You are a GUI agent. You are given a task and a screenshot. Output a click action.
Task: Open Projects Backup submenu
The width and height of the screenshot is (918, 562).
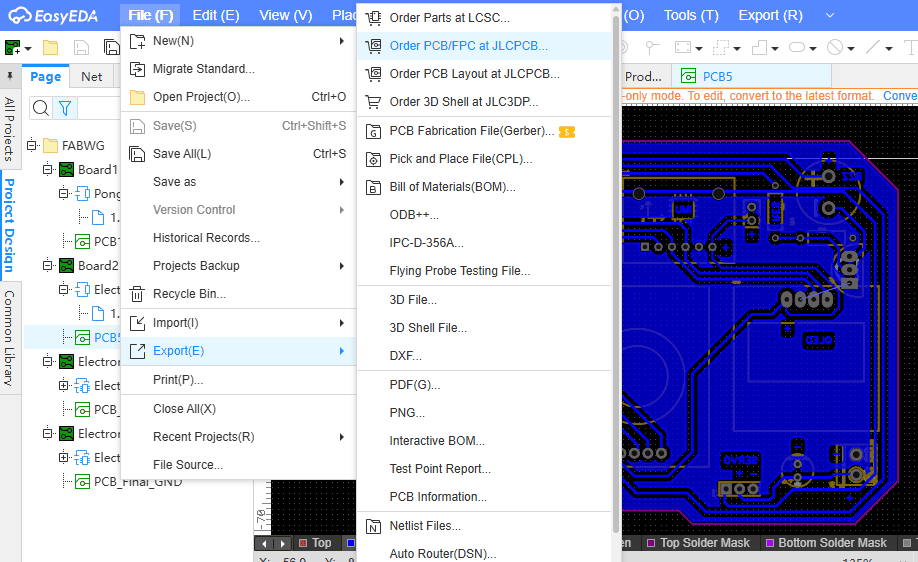tap(238, 266)
